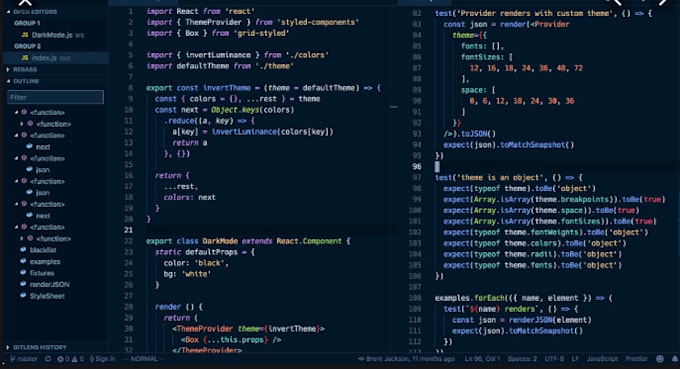The height and width of the screenshot is (369, 680).
Task: Click the master branch in status bar
Action: pyautogui.click(x=27, y=359)
